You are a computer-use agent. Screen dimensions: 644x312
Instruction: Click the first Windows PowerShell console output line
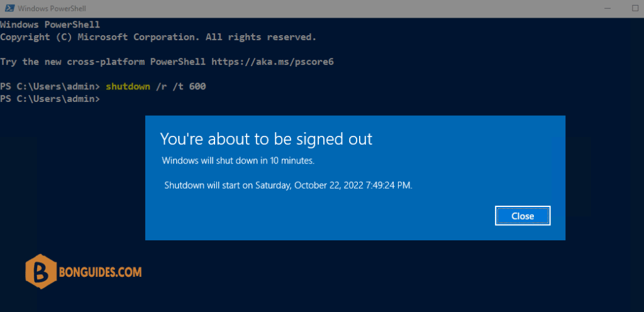point(50,25)
